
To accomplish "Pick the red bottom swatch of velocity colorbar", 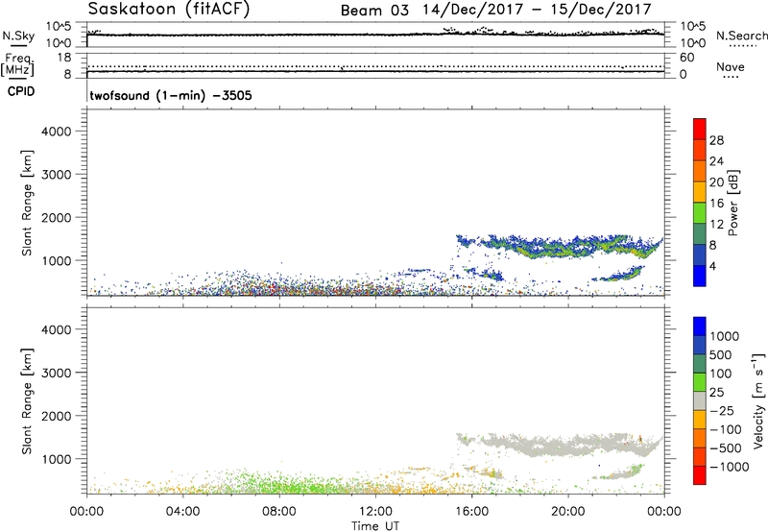I will 700,475.
